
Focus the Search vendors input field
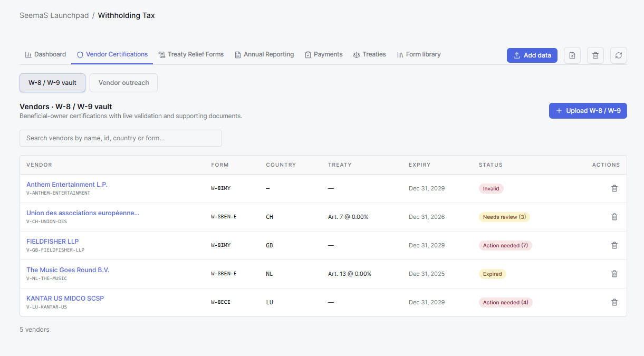click(121, 138)
